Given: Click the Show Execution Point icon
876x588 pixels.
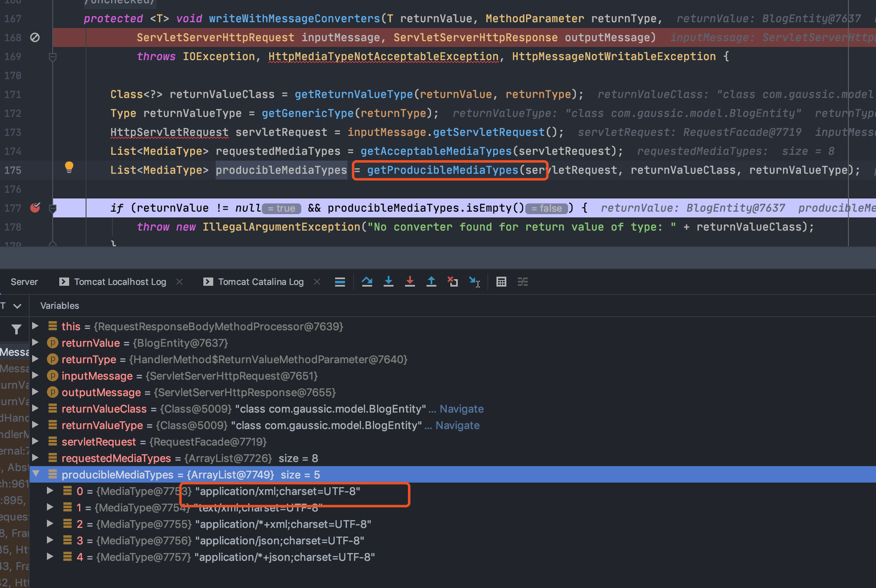Looking at the screenshot, I should (x=340, y=282).
